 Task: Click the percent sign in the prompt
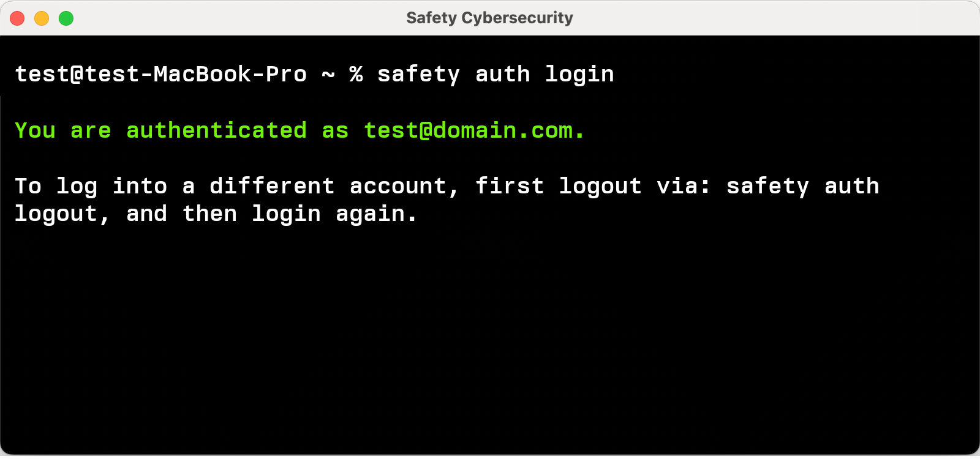click(356, 75)
